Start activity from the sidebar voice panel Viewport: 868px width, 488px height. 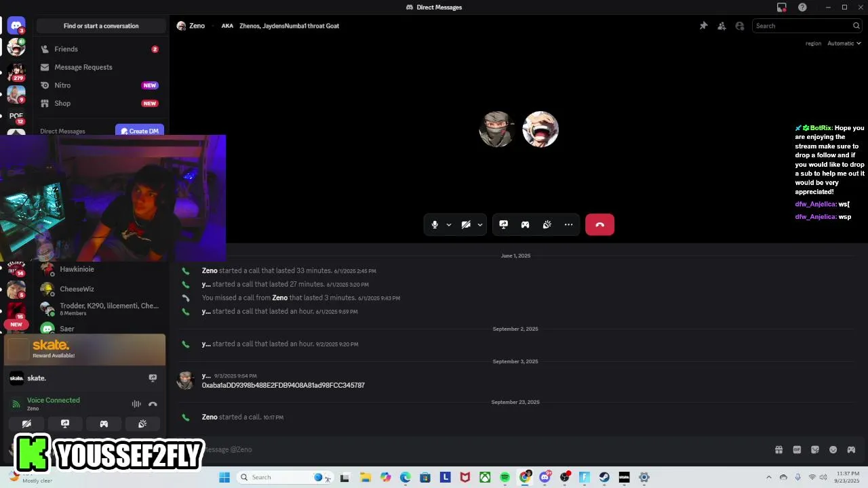pyautogui.click(x=104, y=424)
